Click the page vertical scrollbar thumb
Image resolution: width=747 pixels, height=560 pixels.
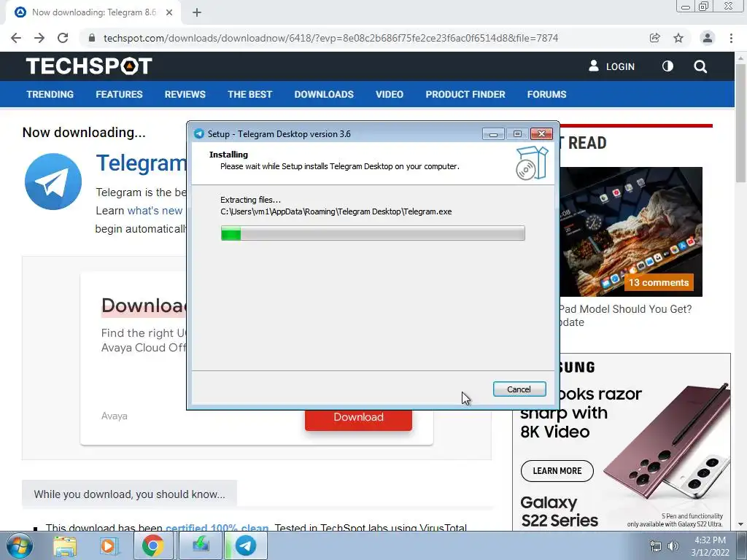coord(740,122)
